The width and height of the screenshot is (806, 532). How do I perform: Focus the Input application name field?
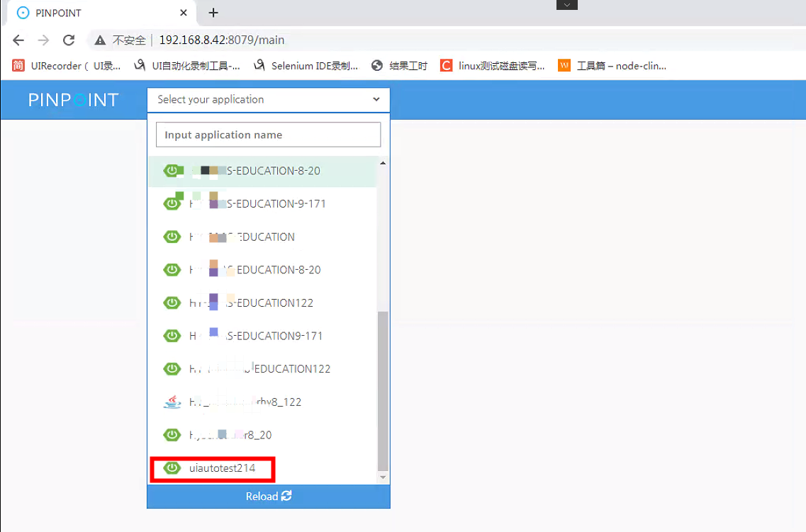click(269, 135)
